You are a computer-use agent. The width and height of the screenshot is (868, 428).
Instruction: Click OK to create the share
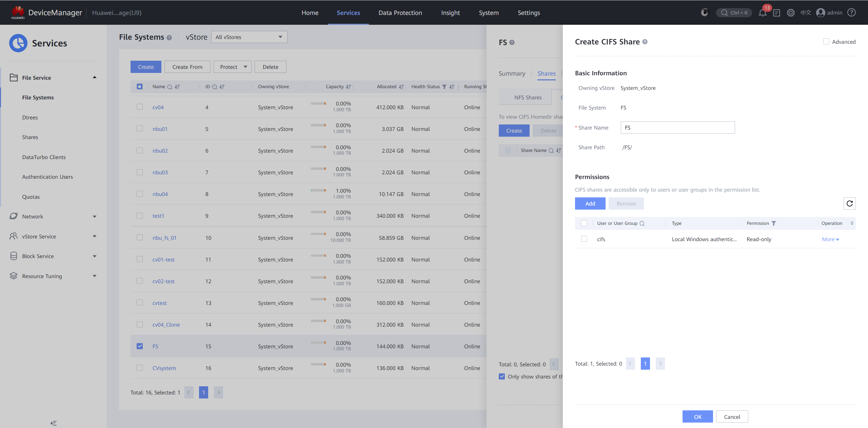point(697,417)
